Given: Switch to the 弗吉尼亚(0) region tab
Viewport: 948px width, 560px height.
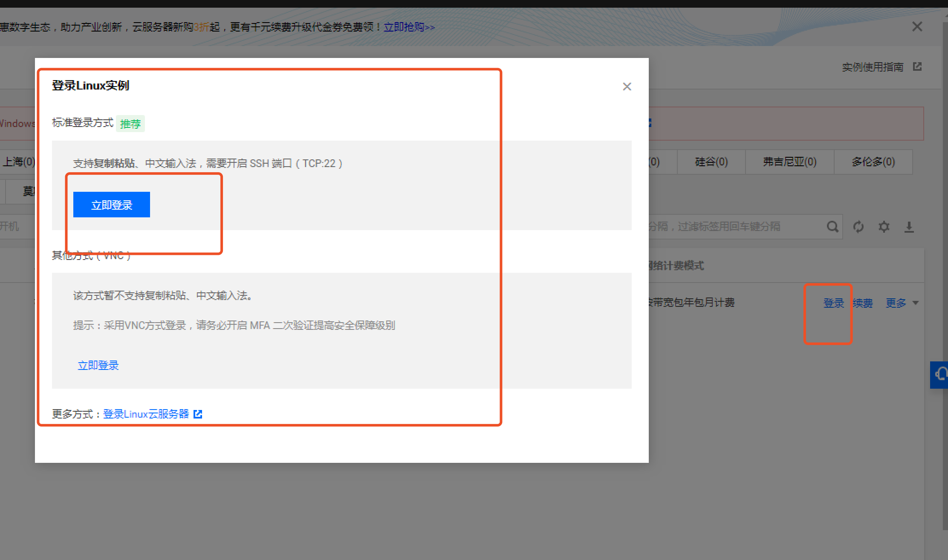Looking at the screenshot, I should [789, 162].
